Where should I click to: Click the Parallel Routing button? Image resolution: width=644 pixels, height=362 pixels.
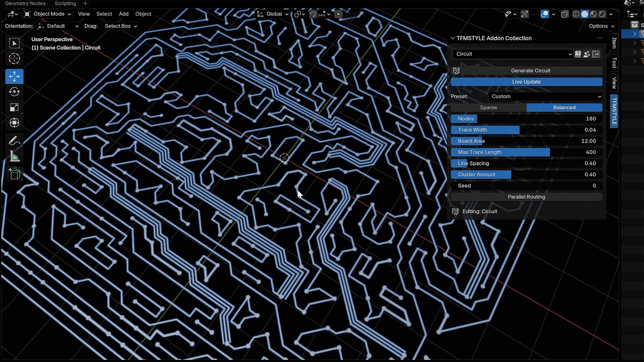526,197
